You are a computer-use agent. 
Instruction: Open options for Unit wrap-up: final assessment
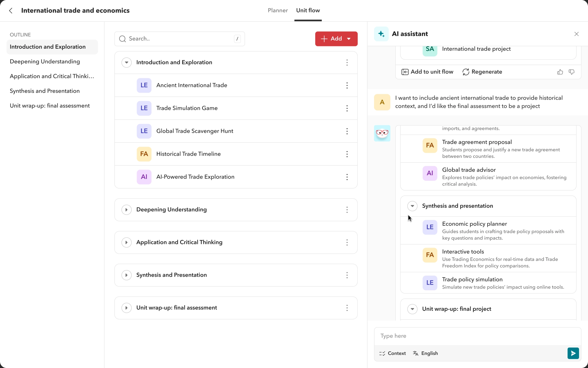pyautogui.click(x=347, y=308)
